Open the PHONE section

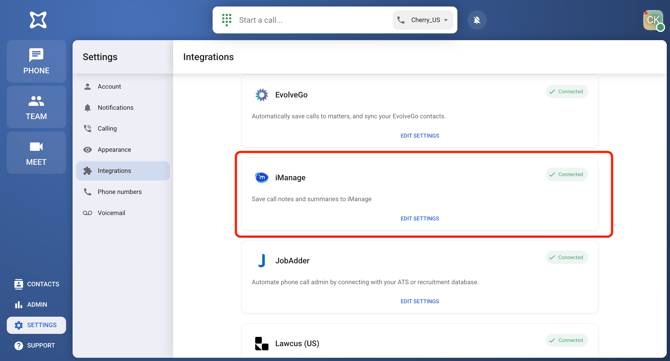(x=36, y=61)
